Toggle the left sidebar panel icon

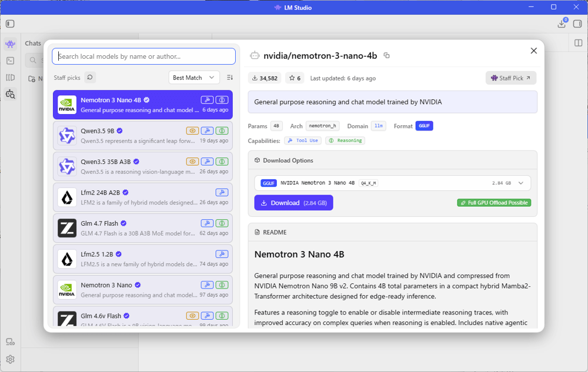[10, 24]
